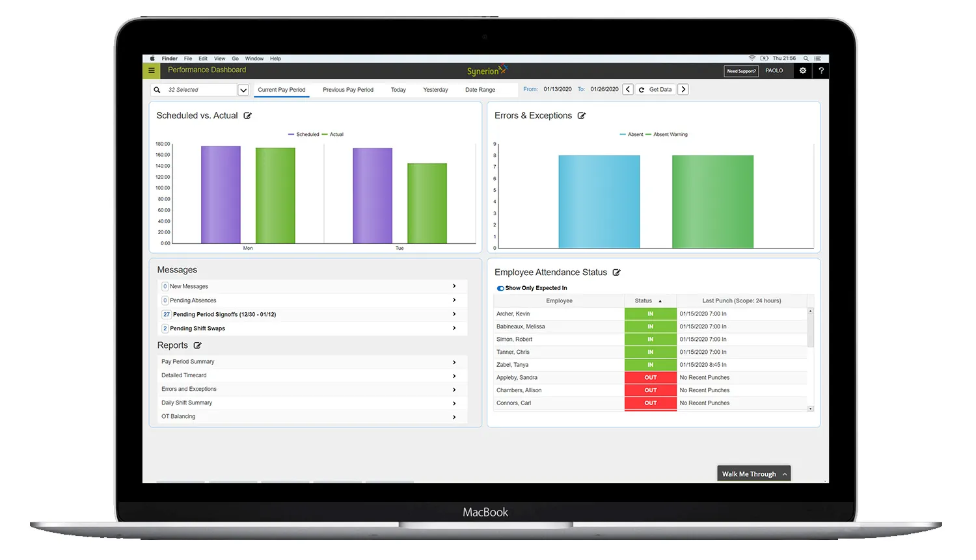Go to the previous date range arrow

(628, 90)
